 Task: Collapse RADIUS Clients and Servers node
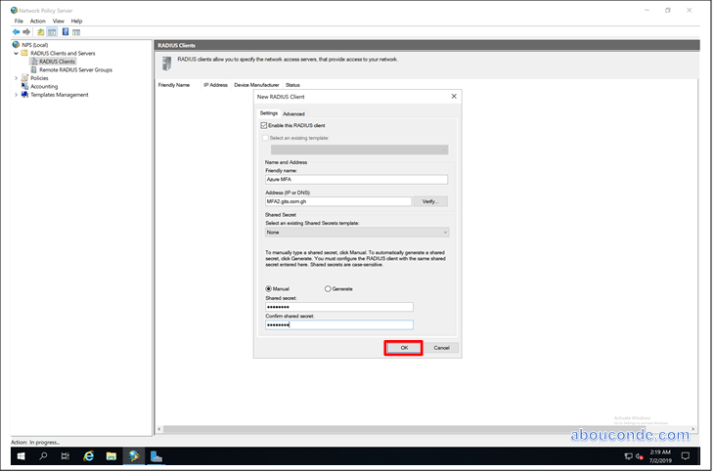click(x=15, y=53)
